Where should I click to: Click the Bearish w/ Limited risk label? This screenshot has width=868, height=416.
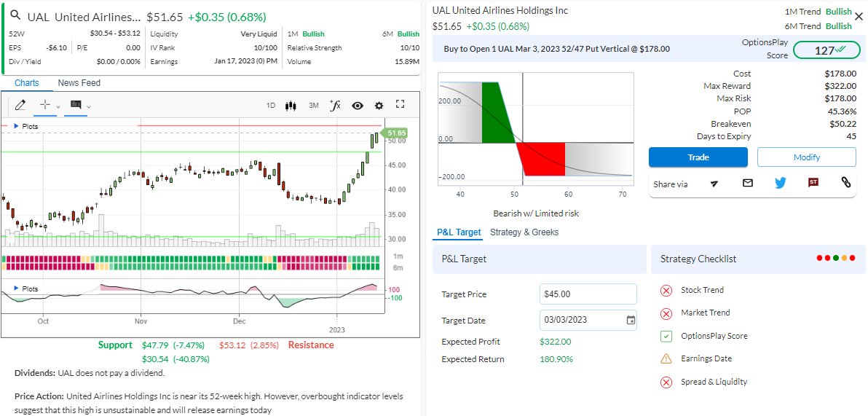pyautogui.click(x=536, y=213)
